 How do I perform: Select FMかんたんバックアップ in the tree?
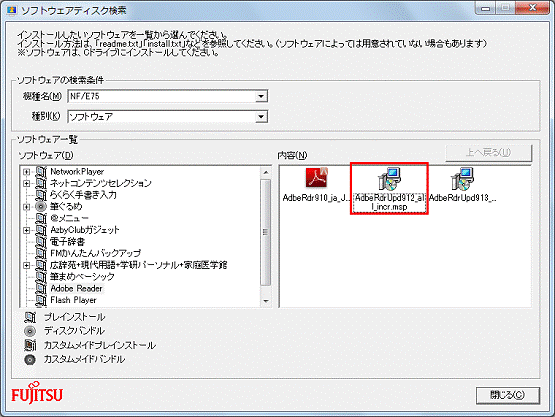[96, 253]
